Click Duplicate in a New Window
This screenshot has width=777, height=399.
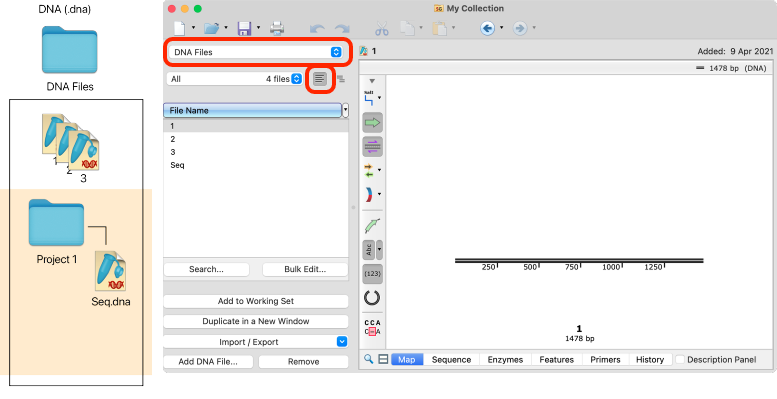(x=256, y=321)
